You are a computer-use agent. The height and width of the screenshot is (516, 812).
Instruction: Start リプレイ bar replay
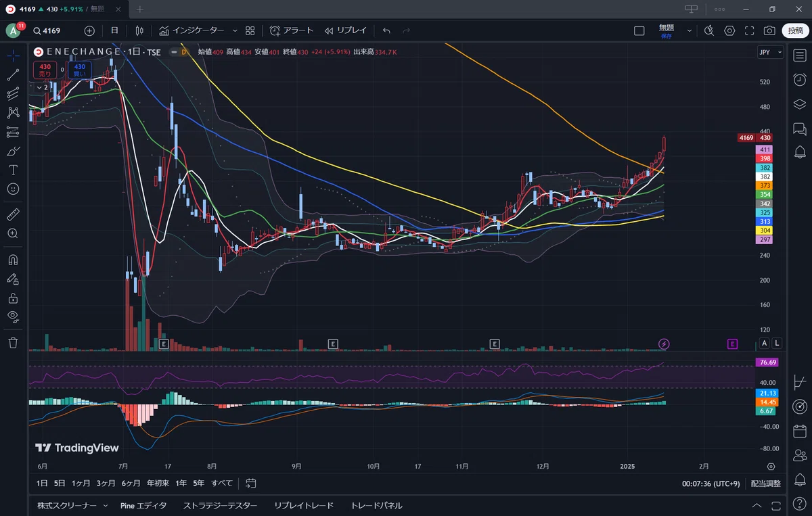click(345, 30)
